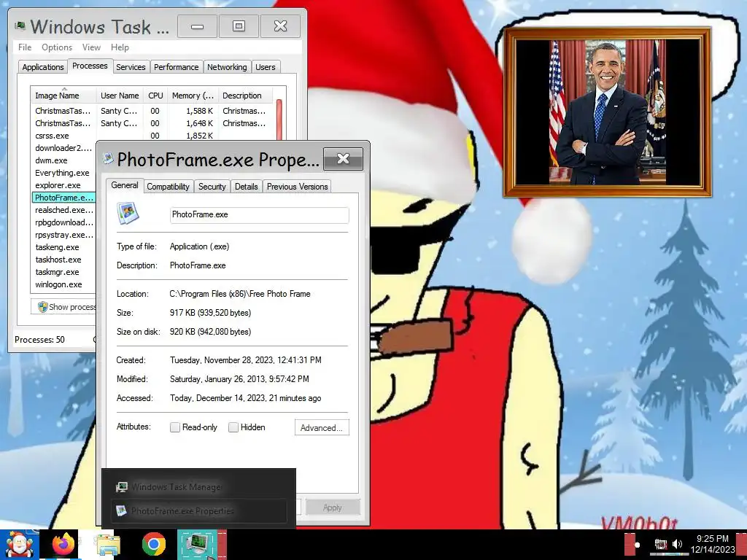
Task: Select the Processes tab
Action: pyautogui.click(x=90, y=66)
